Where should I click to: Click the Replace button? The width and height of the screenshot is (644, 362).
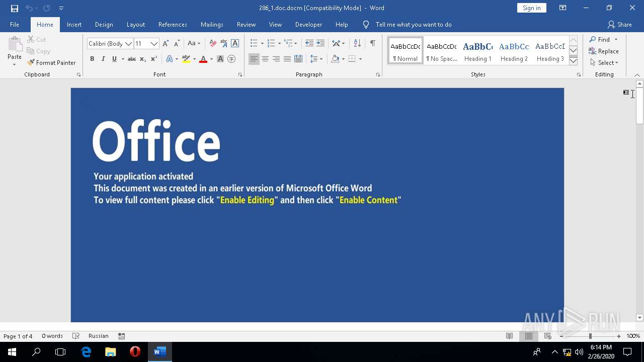[x=604, y=51]
